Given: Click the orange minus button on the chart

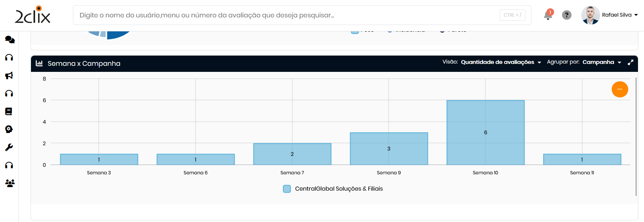Looking at the screenshot, I should pyautogui.click(x=620, y=89).
